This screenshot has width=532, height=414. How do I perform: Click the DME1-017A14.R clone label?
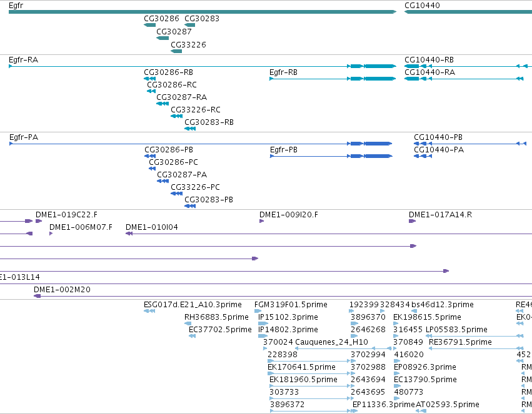[440, 215]
